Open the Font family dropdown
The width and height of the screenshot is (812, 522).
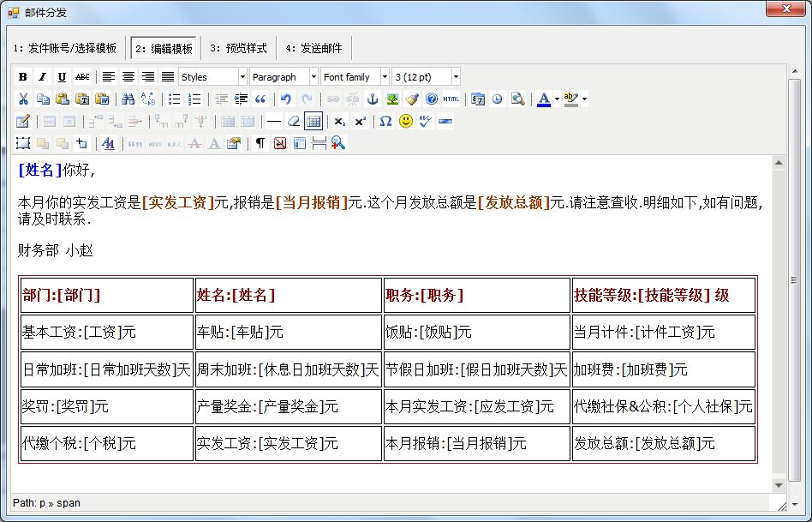click(x=351, y=75)
